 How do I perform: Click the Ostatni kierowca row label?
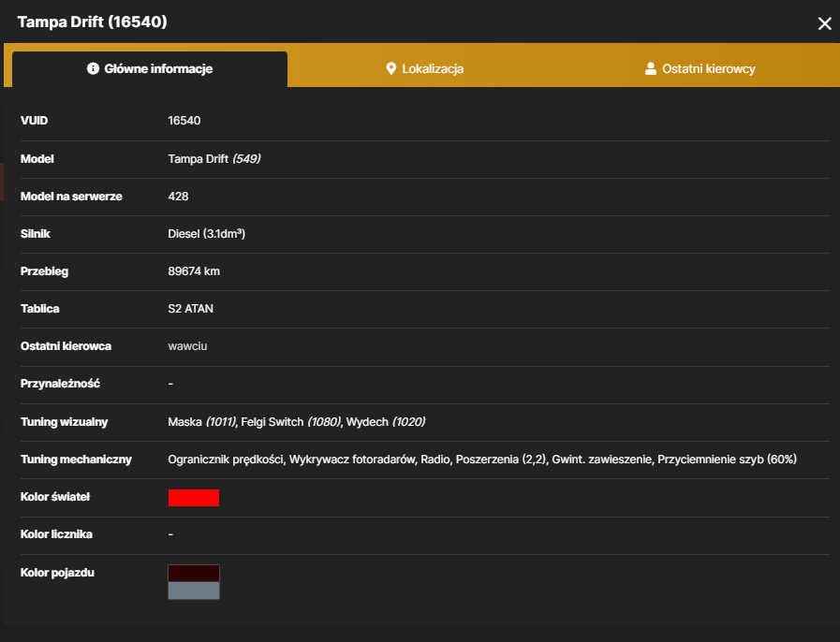pyautogui.click(x=66, y=346)
